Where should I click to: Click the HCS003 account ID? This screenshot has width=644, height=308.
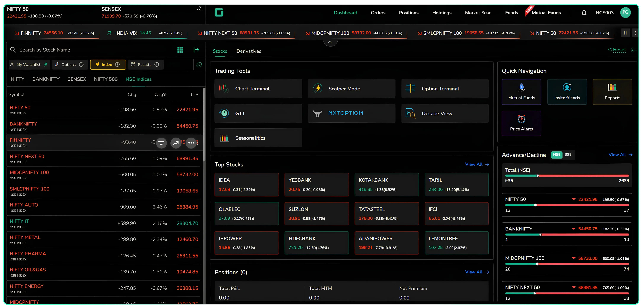pyautogui.click(x=604, y=13)
